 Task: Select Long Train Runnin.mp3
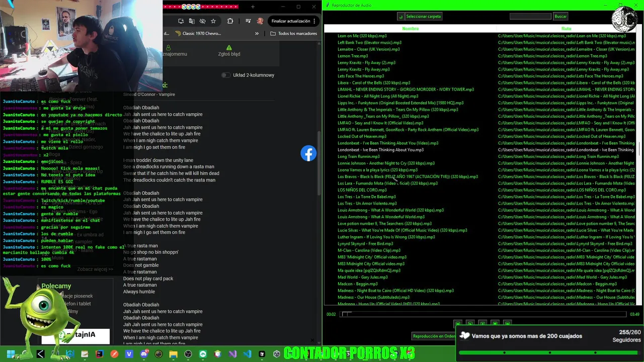point(358,156)
